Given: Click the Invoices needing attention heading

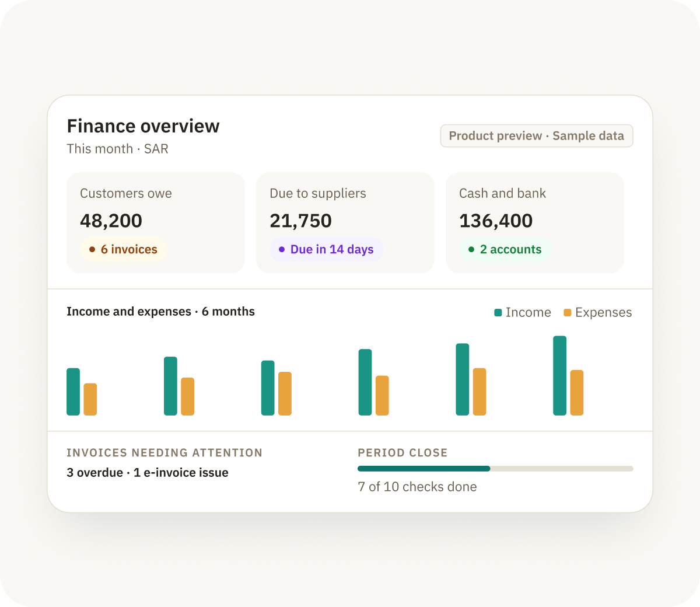Looking at the screenshot, I should pos(164,453).
